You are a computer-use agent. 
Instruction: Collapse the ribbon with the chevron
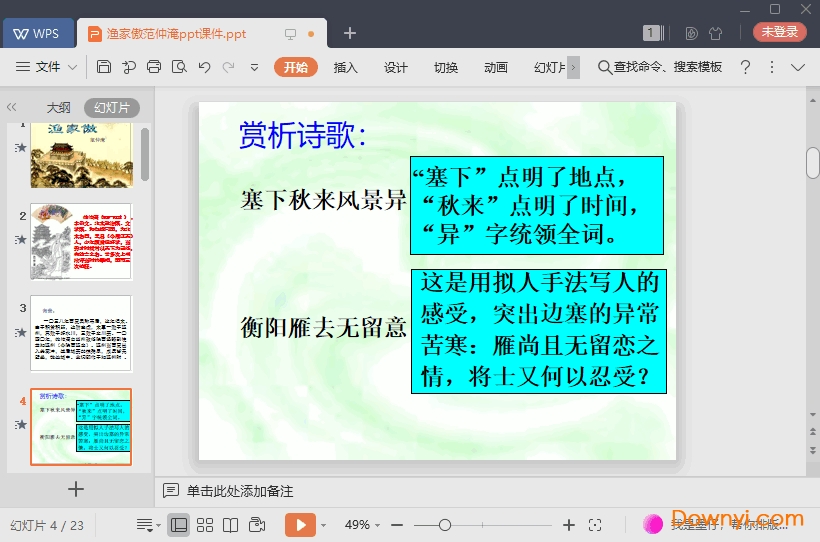(x=798, y=67)
